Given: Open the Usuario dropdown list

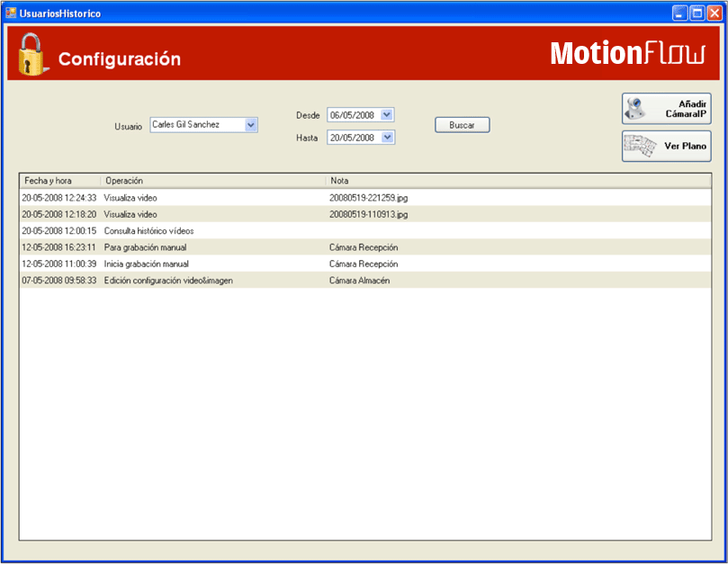Looking at the screenshot, I should click(251, 125).
